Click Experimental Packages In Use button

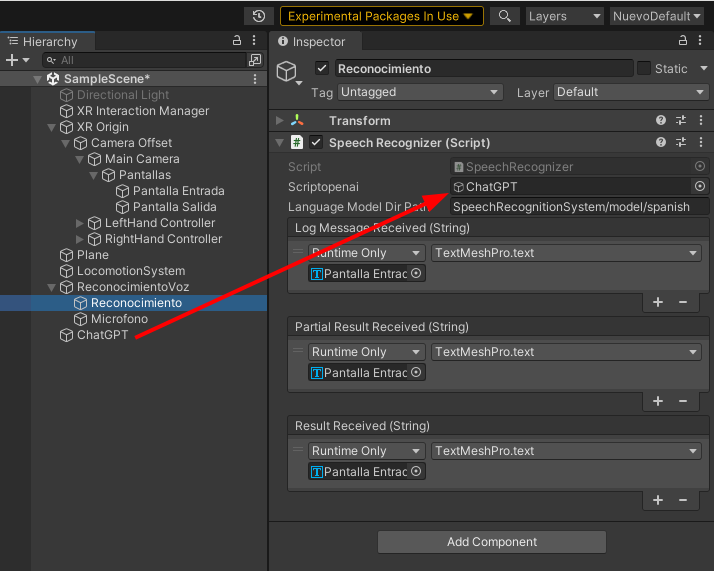point(381,16)
